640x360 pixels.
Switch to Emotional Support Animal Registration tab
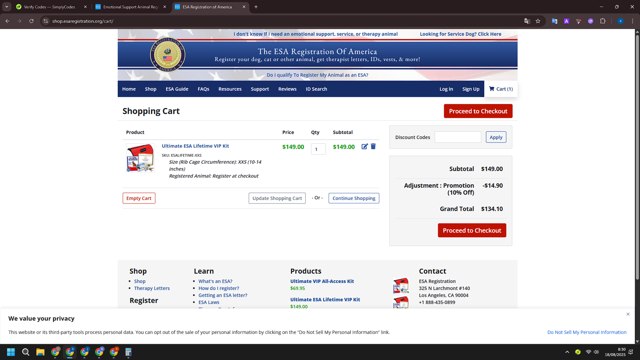click(x=130, y=7)
